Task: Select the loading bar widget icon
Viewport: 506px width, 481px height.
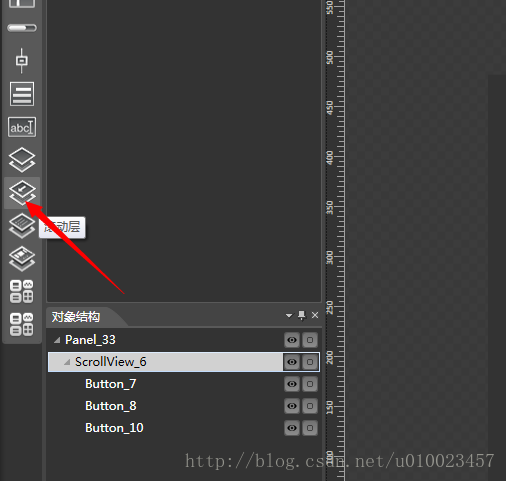Action: tap(22, 28)
